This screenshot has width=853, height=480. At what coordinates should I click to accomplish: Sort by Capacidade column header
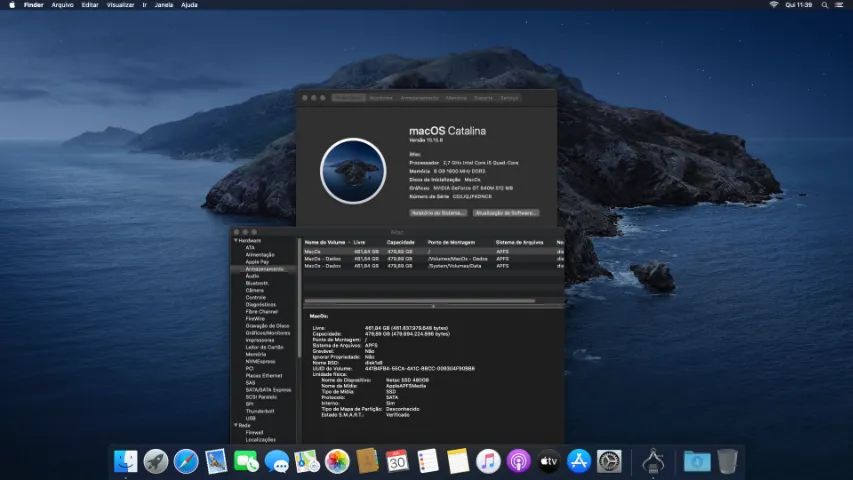[x=400, y=242]
